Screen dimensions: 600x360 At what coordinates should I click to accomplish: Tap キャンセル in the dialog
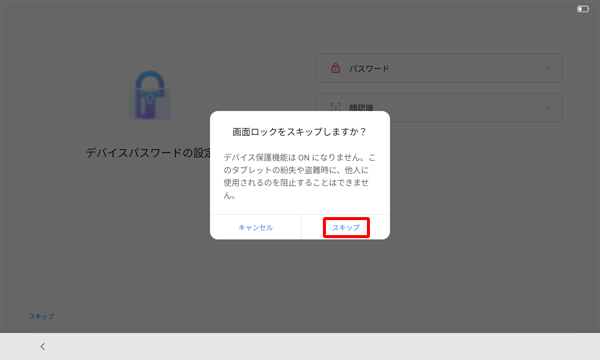[x=256, y=228]
